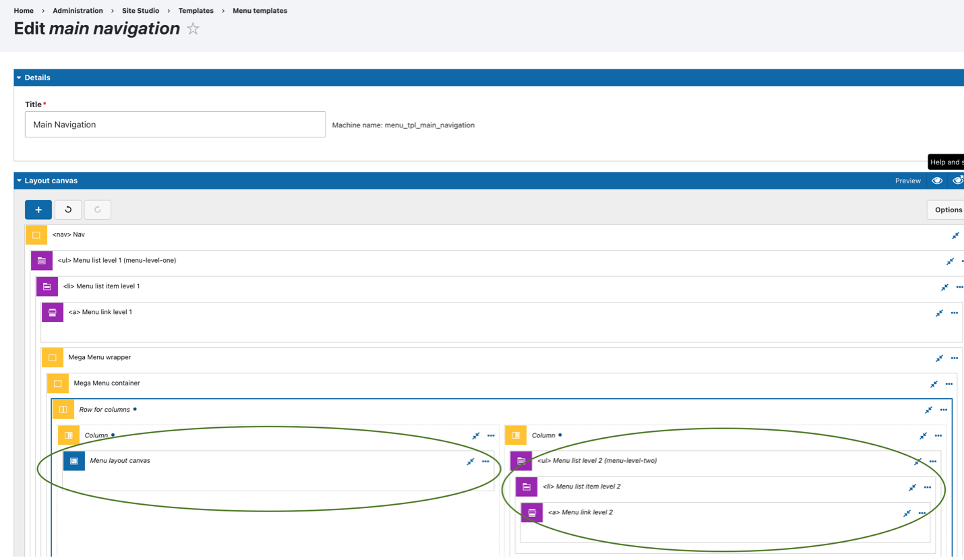Image resolution: width=964 pixels, height=560 pixels.
Task: Click the Options button
Action: coord(946,210)
